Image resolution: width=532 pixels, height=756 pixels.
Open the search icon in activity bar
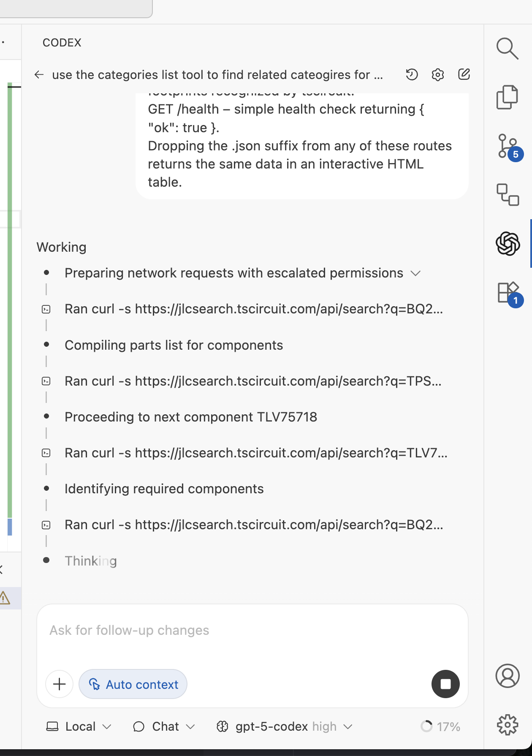pos(507,49)
